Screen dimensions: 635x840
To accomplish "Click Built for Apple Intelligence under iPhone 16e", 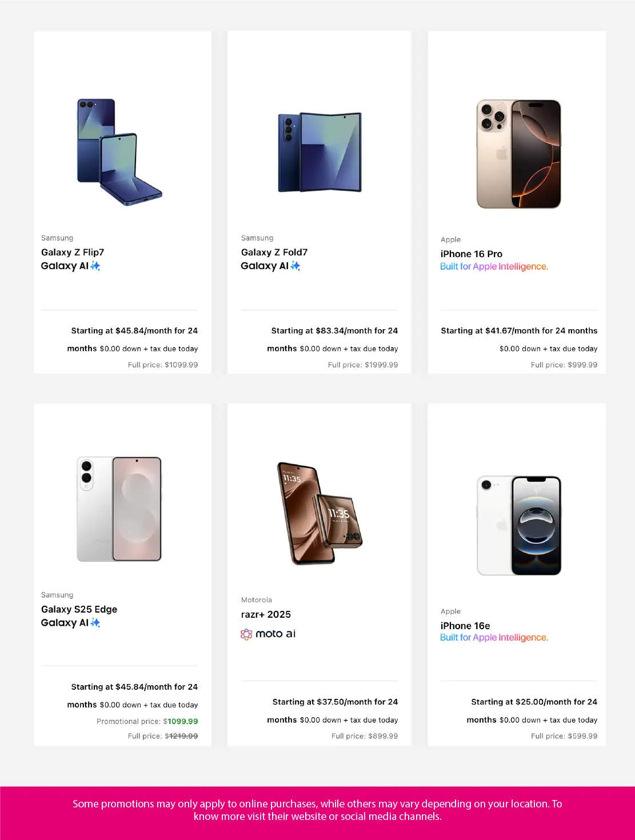I will point(494,638).
